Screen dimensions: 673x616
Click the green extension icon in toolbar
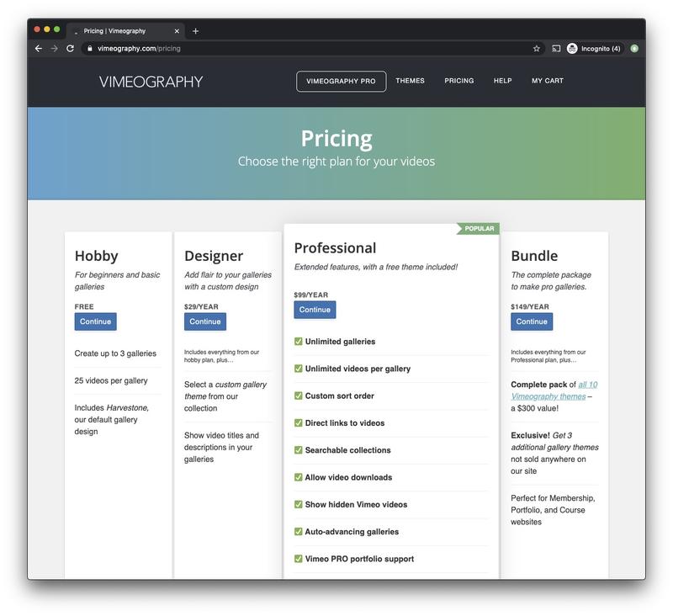(x=634, y=49)
